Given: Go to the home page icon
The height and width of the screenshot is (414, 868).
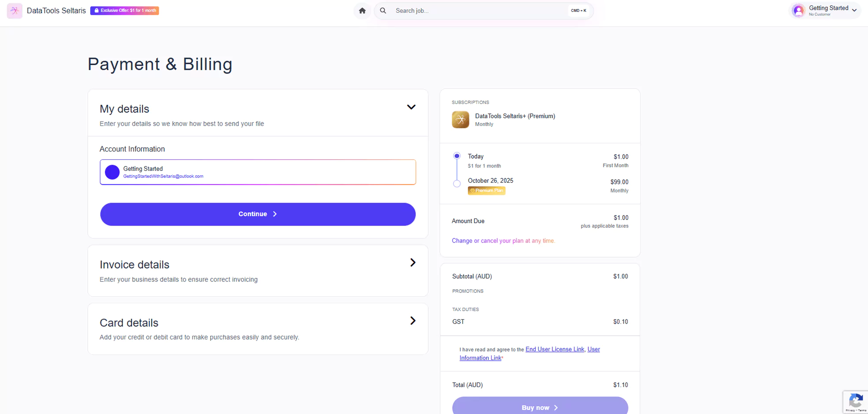Looking at the screenshot, I should click(x=362, y=11).
